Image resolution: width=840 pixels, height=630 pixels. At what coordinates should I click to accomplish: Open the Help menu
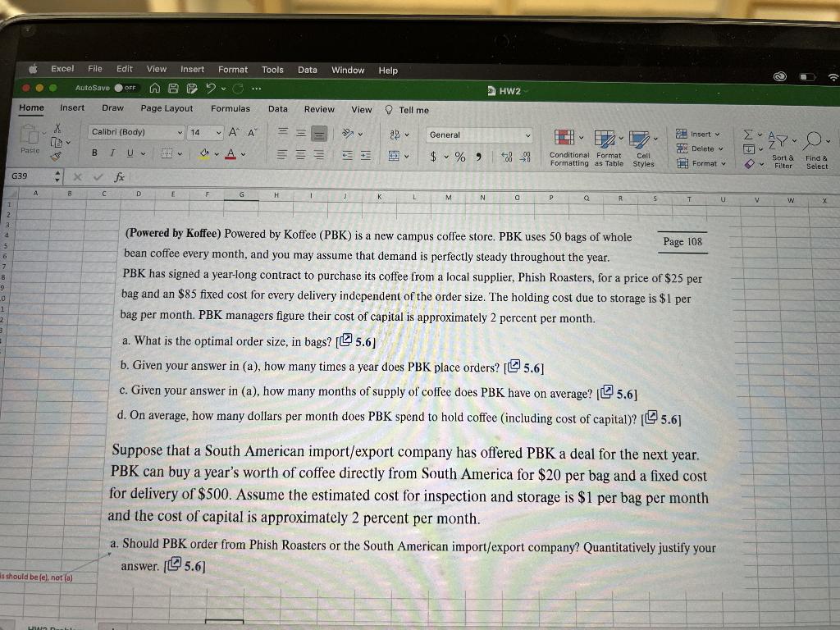[388, 71]
